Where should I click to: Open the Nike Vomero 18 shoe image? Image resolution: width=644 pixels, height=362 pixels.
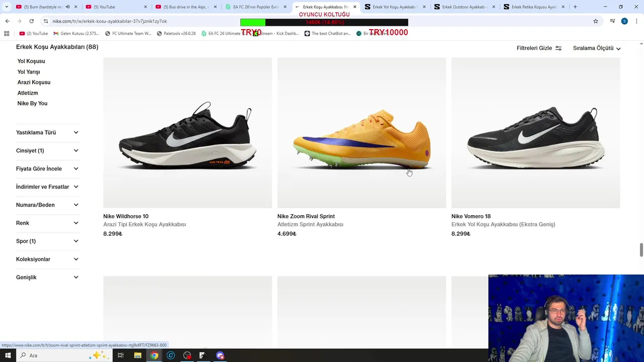tap(536, 133)
